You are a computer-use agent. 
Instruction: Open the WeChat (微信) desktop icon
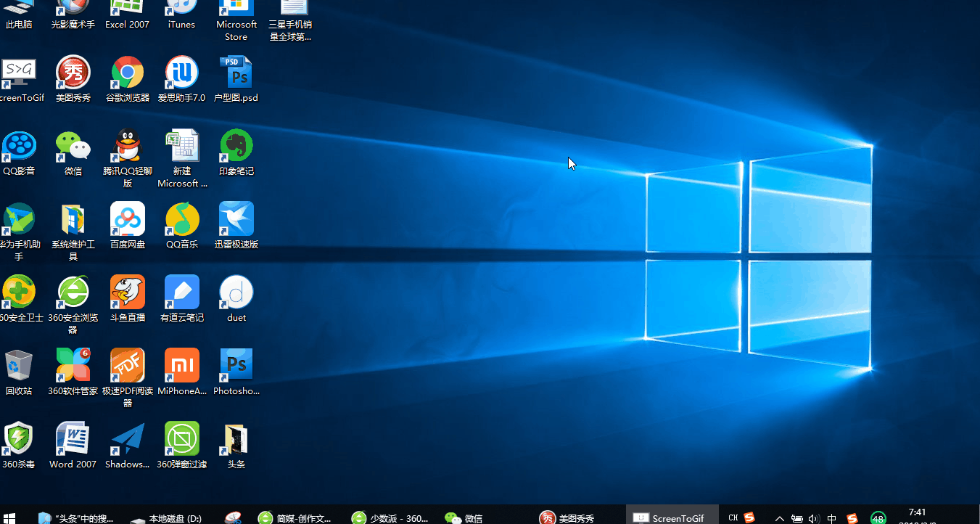click(73, 144)
